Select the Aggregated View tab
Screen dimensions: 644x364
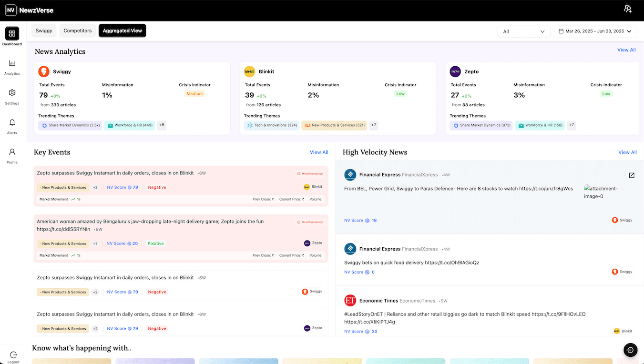coord(123,30)
